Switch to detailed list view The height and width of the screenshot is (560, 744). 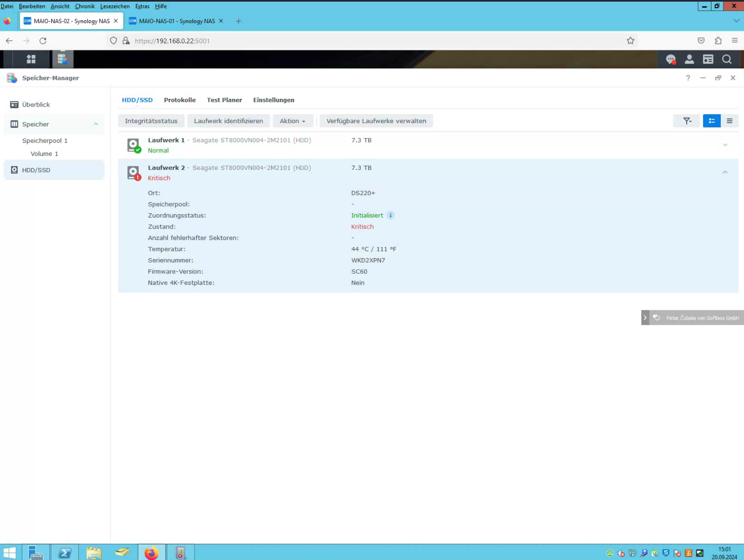(x=711, y=121)
